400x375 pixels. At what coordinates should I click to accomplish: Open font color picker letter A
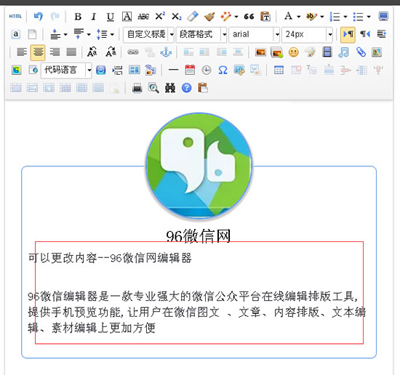[288, 16]
